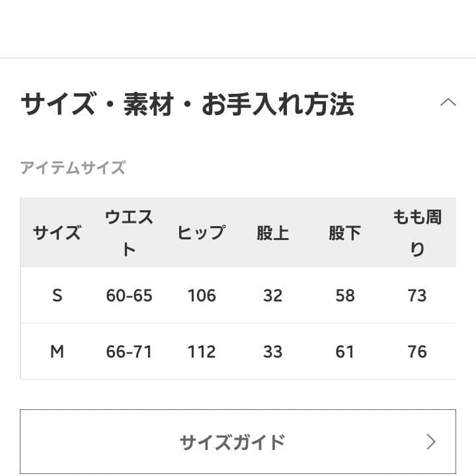
Task: Select the サイズ column header
Action: point(57,233)
